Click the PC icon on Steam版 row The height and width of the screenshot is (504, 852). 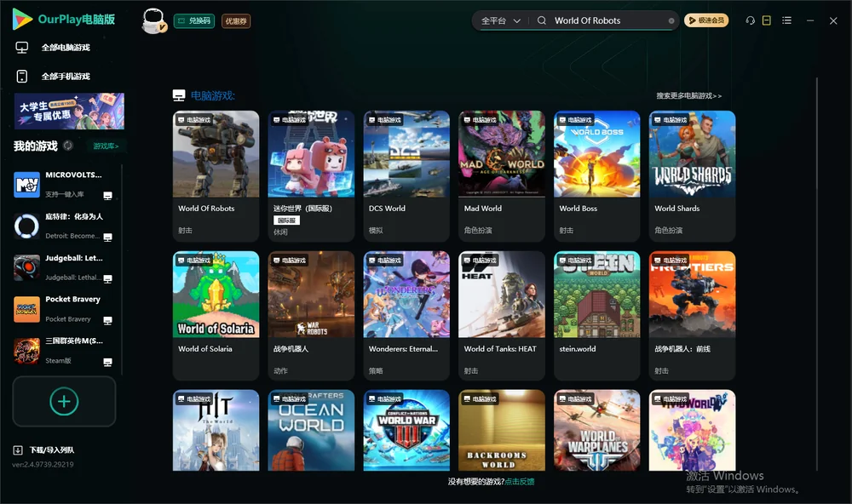coord(107,362)
